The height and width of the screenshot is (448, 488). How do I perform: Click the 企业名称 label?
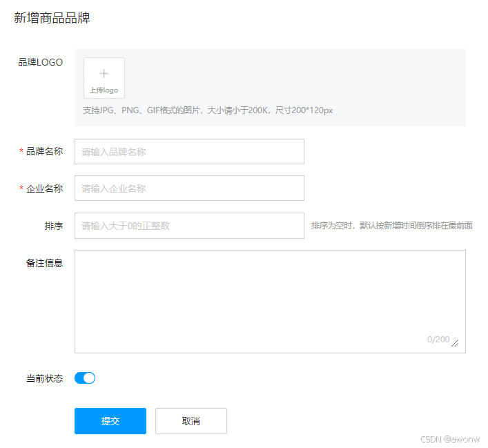coord(44,188)
